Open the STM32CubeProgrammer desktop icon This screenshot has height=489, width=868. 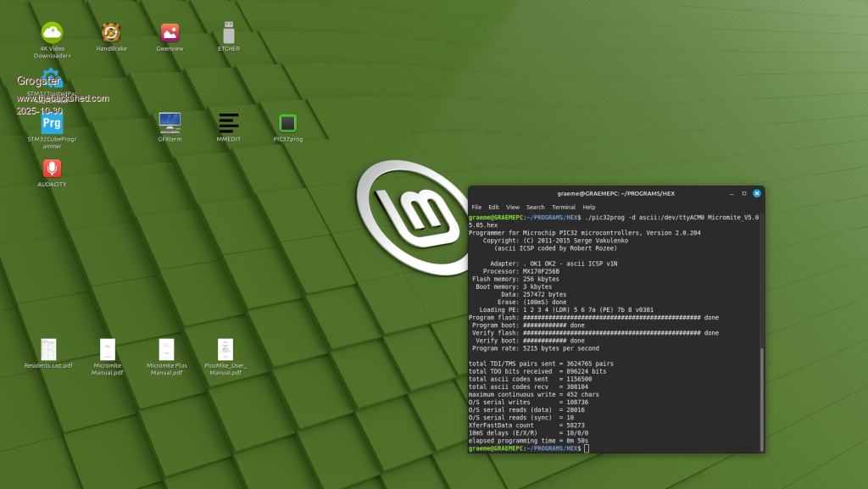coord(52,125)
